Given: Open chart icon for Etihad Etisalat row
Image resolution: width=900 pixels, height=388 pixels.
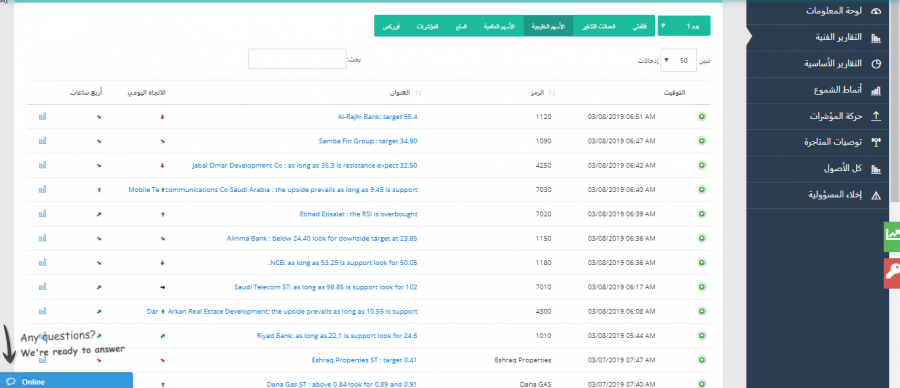Looking at the screenshot, I should (x=42, y=214).
